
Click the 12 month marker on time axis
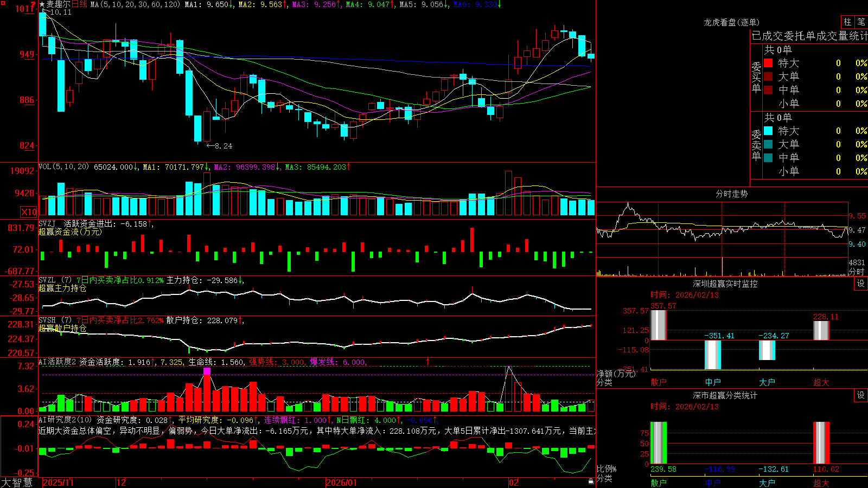tap(122, 483)
